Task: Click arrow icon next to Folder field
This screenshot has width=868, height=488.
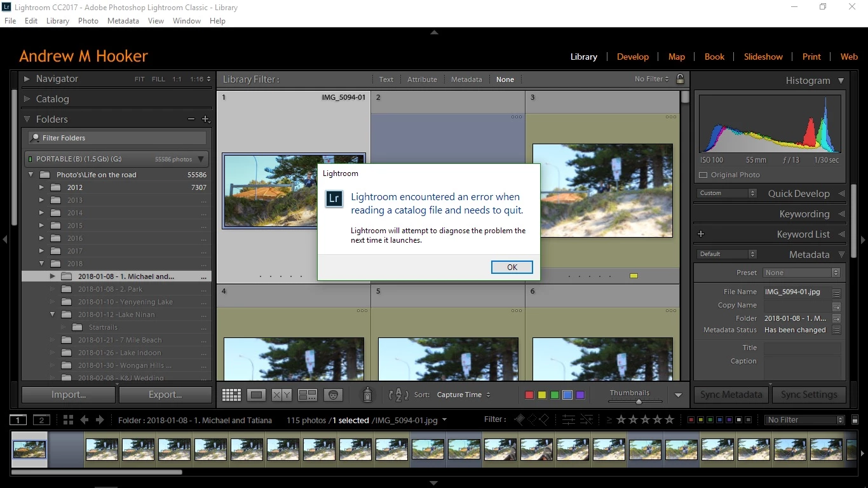Action: 836,318
